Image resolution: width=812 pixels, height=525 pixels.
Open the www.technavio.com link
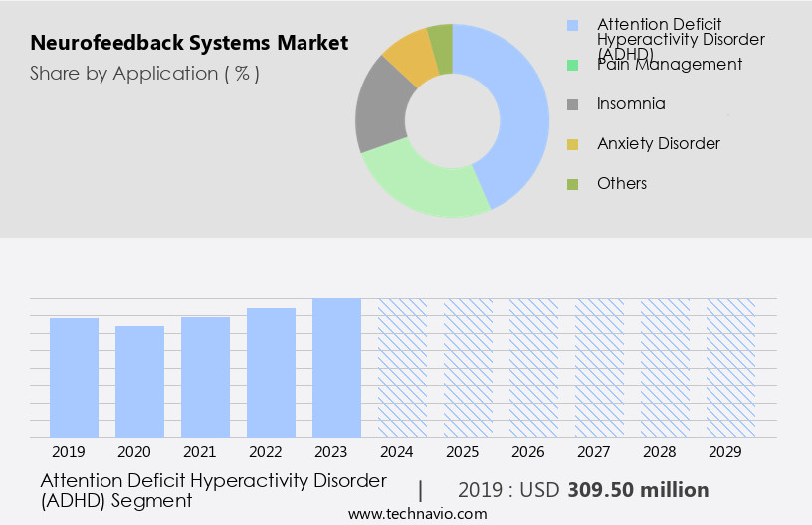pyautogui.click(x=418, y=514)
